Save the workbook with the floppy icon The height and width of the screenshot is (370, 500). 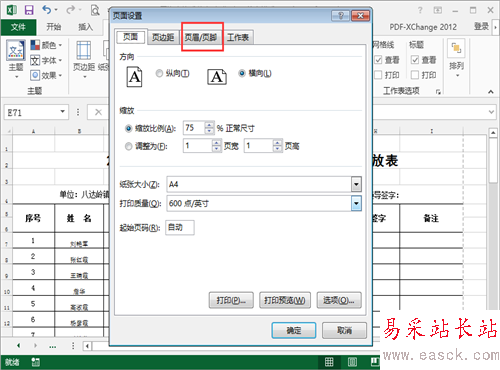pos(29,10)
